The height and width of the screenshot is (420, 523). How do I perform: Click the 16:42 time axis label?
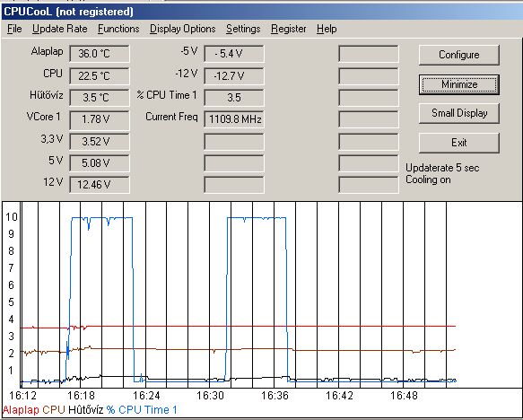[x=339, y=396]
